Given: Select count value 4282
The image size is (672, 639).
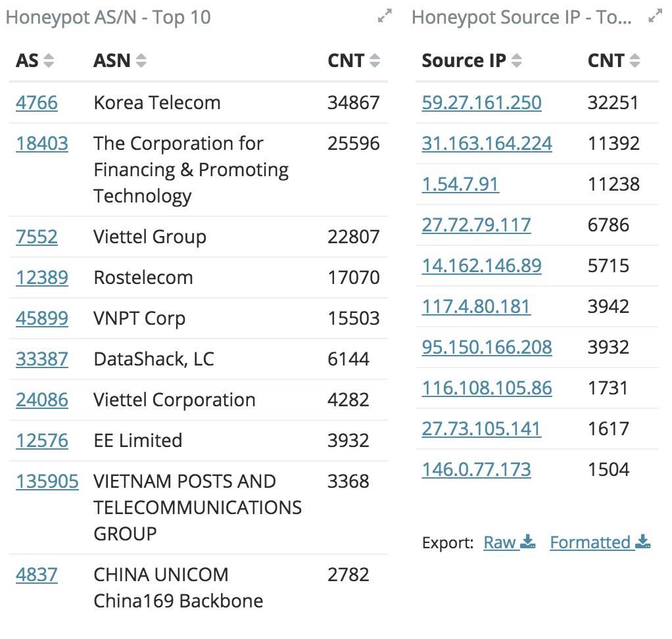Looking at the screenshot, I should (x=348, y=400).
